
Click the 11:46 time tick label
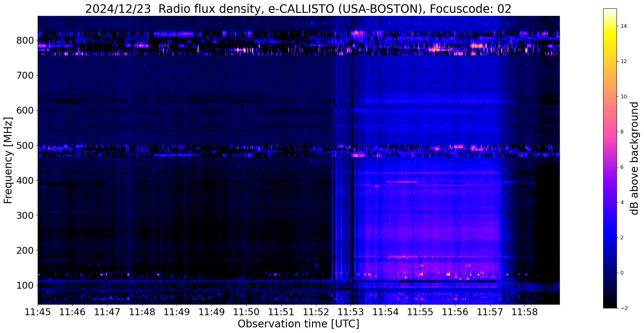coord(73,312)
